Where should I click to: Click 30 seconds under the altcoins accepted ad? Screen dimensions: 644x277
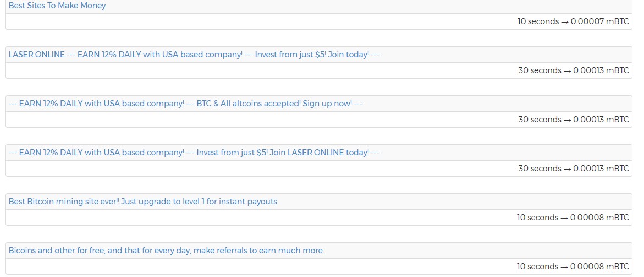[x=538, y=120]
